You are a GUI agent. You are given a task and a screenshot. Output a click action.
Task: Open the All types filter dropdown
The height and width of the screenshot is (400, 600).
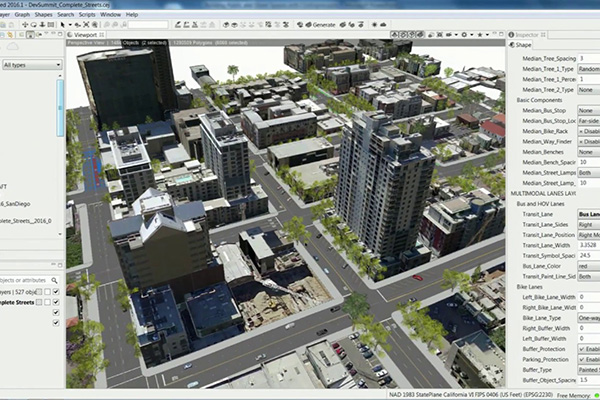coord(32,65)
